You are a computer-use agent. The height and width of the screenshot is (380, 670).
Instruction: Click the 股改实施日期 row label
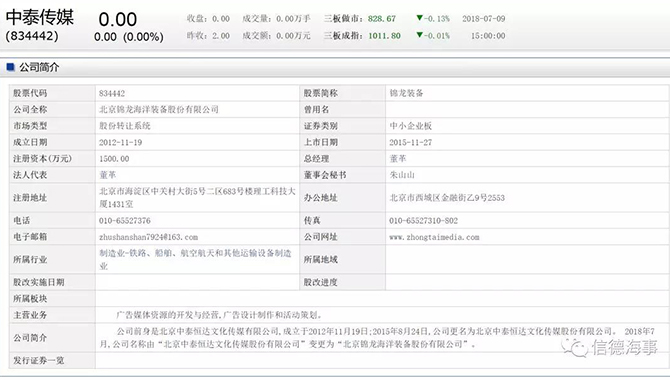pos(38,282)
